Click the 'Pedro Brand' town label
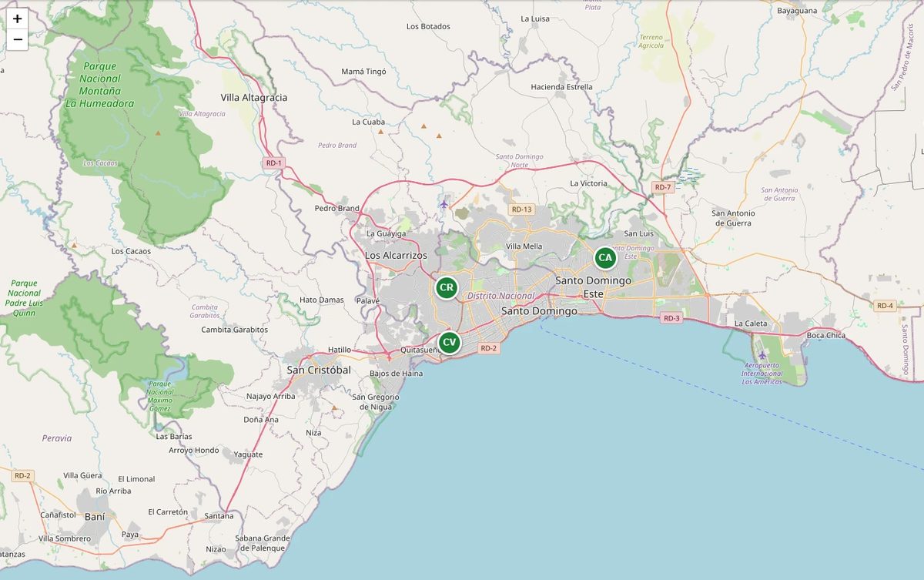Screen dimensions: 924x580 (x=337, y=209)
